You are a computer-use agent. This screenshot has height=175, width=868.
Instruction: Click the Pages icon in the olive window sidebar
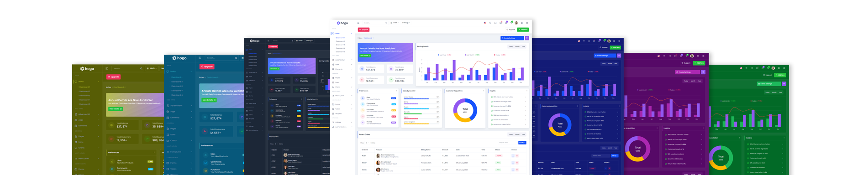click(x=76, y=136)
